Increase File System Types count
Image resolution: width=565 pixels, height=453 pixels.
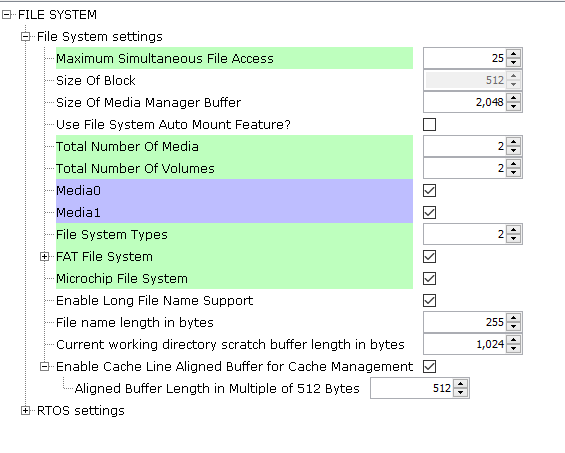tap(513, 230)
